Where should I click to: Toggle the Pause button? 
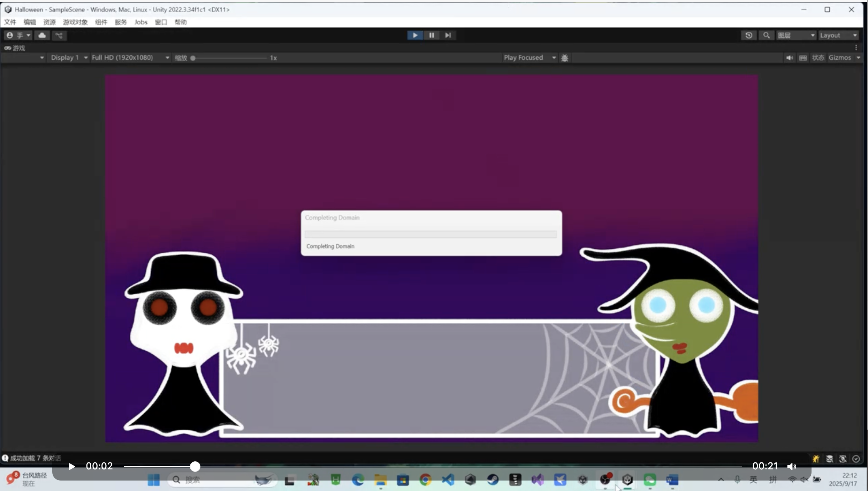(x=432, y=35)
